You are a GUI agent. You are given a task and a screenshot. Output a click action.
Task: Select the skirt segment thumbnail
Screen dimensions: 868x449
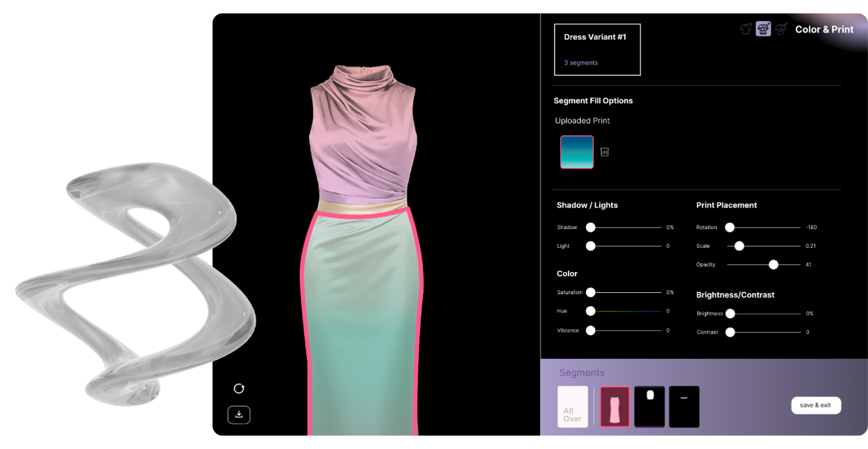(615, 407)
